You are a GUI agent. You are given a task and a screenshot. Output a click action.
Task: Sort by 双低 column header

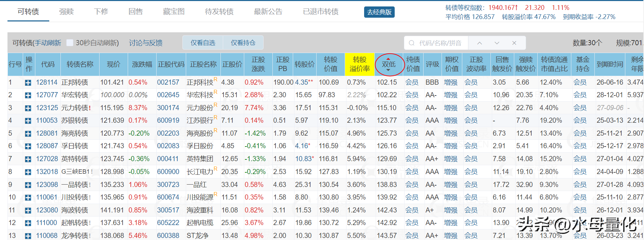[x=389, y=64]
